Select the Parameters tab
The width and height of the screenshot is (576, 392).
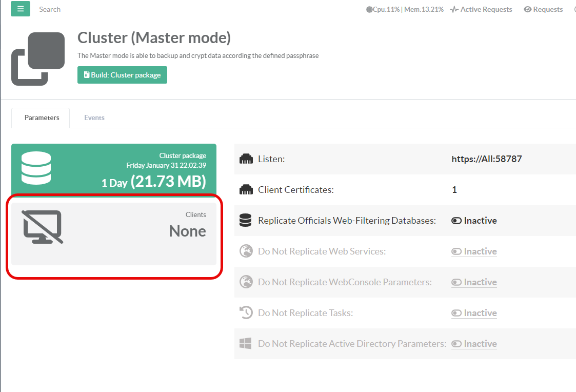click(x=42, y=117)
